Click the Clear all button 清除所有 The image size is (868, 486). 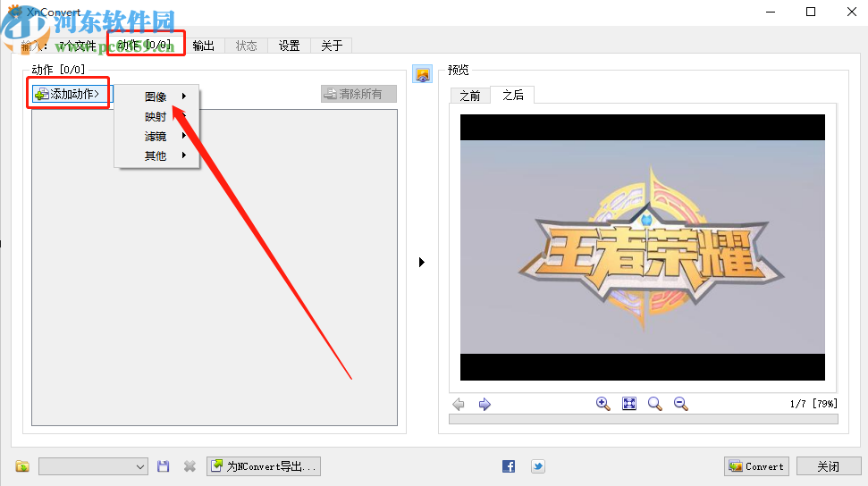point(358,94)
